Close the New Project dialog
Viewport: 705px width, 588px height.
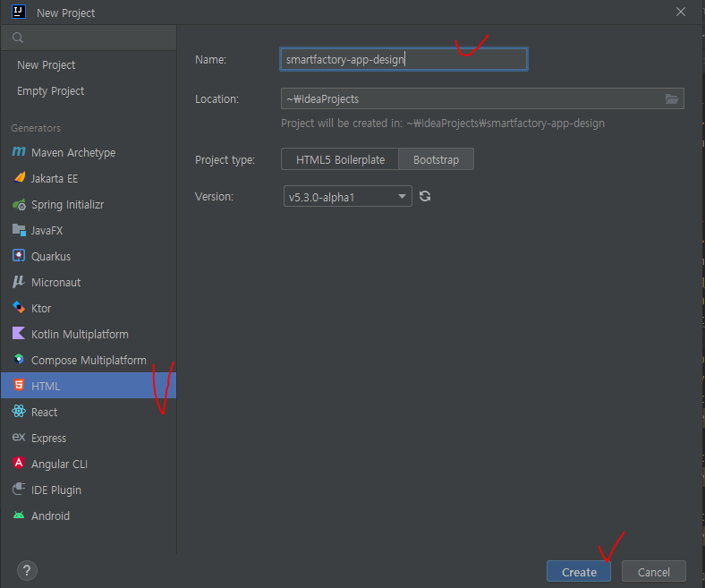point(681,12)
